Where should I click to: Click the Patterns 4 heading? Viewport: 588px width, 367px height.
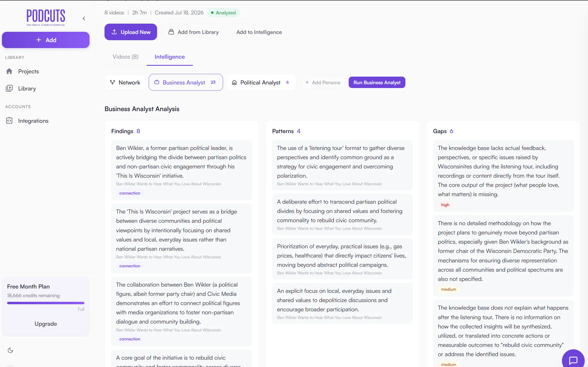pos(286,131)
